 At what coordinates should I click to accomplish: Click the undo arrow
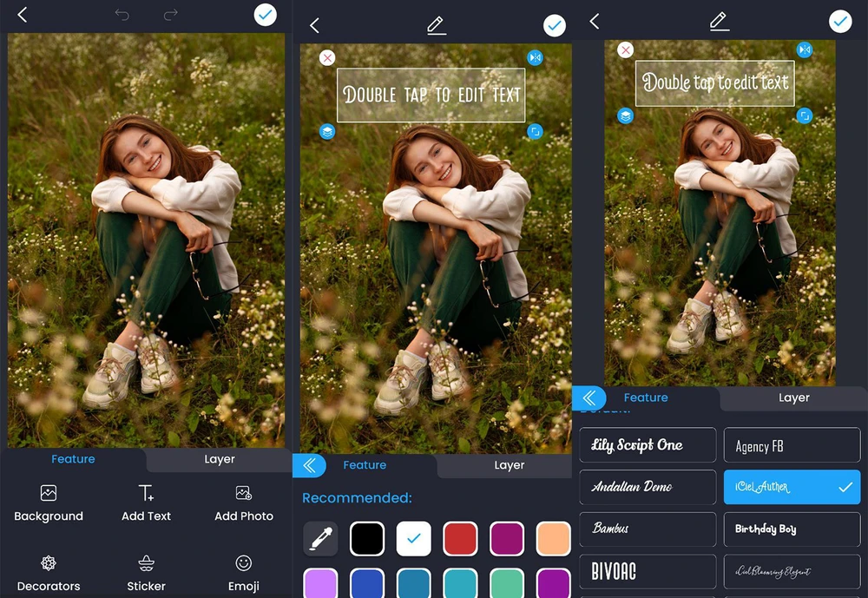click(122, 15)
